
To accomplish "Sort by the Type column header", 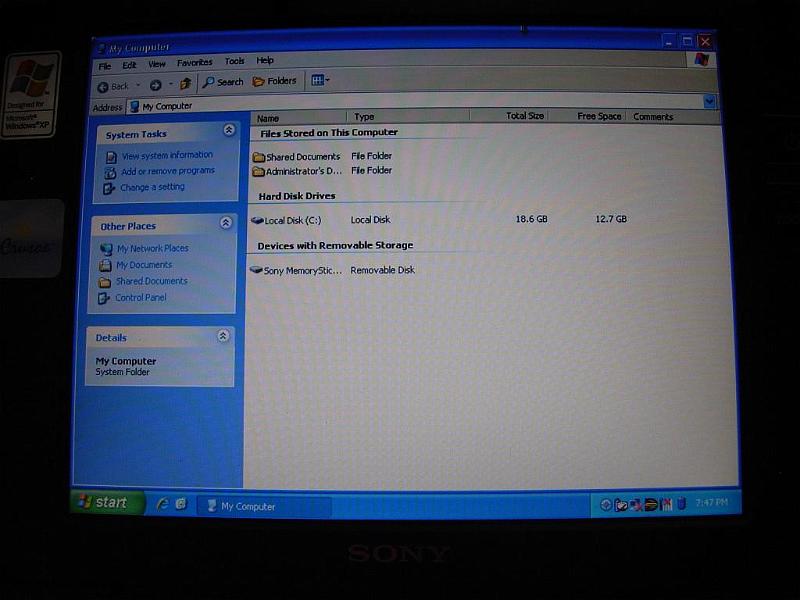I will pyautogui.click(x=409, y=117).
